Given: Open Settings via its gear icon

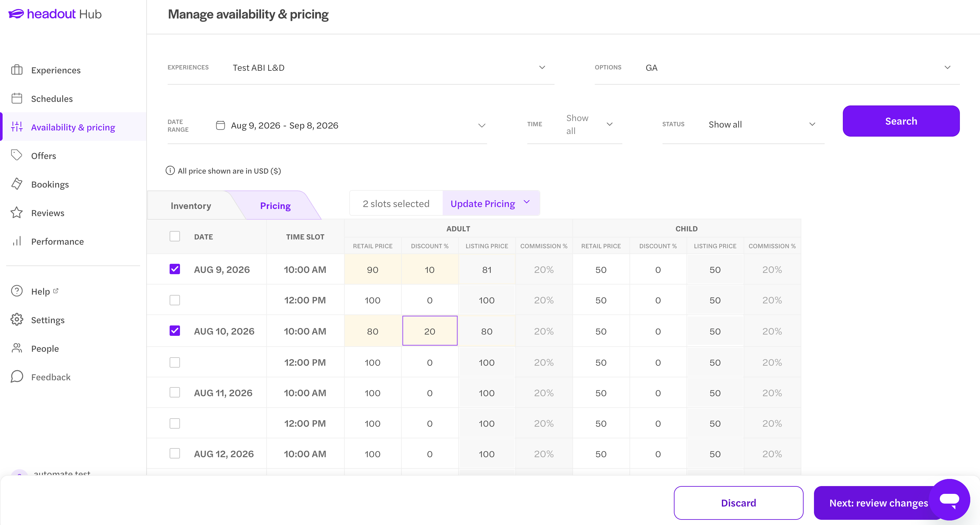Looking at the screenshot, I should (17, 319).
